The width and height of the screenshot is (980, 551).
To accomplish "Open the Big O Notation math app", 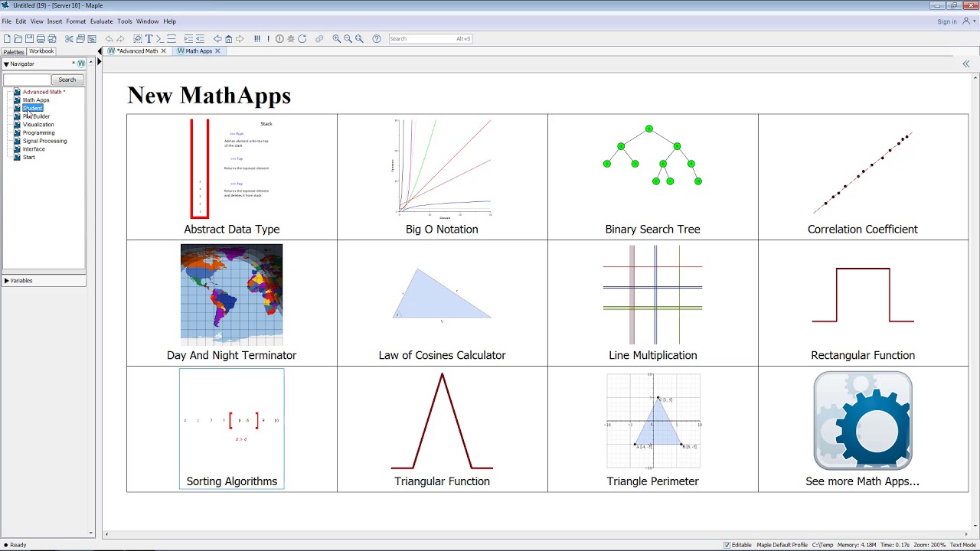I will click(443, 177).
